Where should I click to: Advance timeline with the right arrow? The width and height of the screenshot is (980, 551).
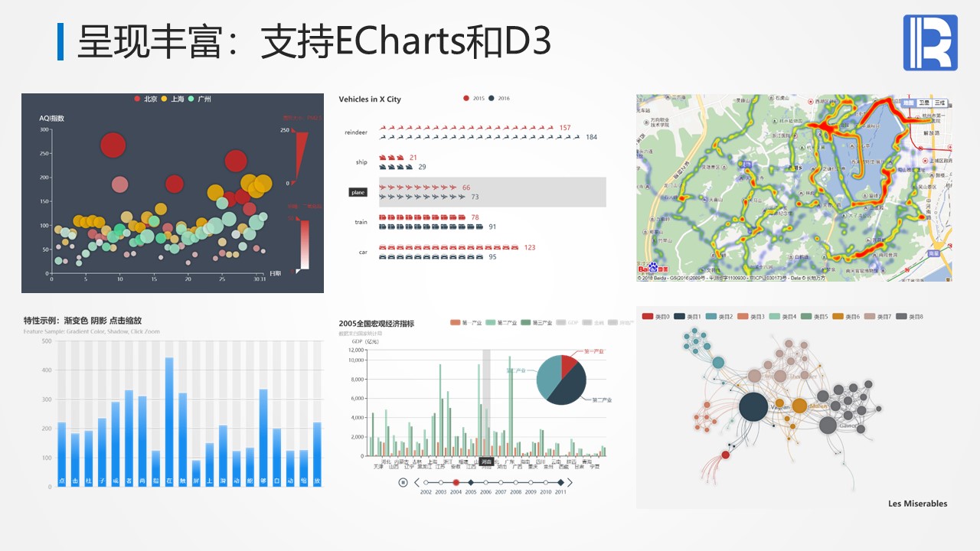click(570, 482)
